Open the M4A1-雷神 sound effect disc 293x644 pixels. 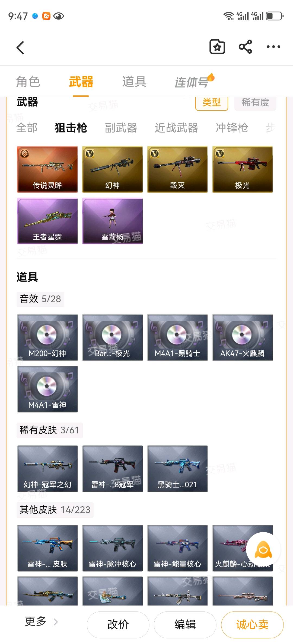47,389
